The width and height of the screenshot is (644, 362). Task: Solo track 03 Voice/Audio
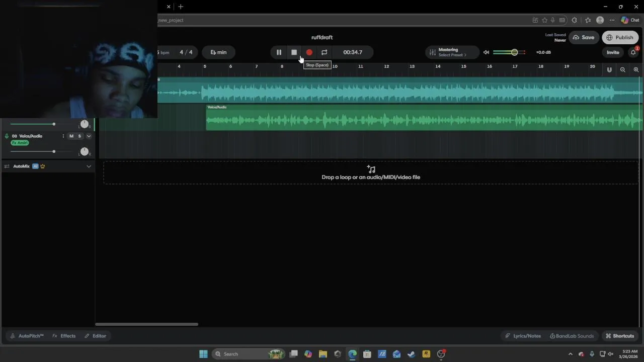79,136
